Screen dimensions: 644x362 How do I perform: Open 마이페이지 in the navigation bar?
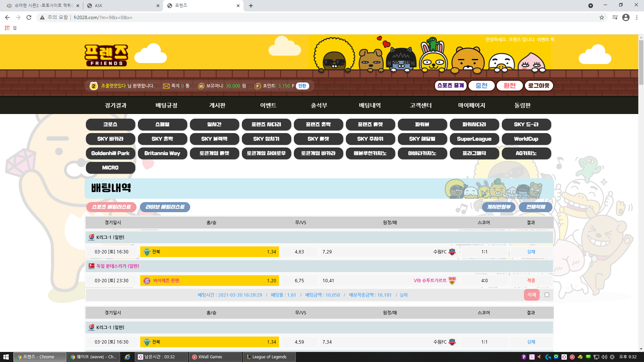tap(471, 105)
